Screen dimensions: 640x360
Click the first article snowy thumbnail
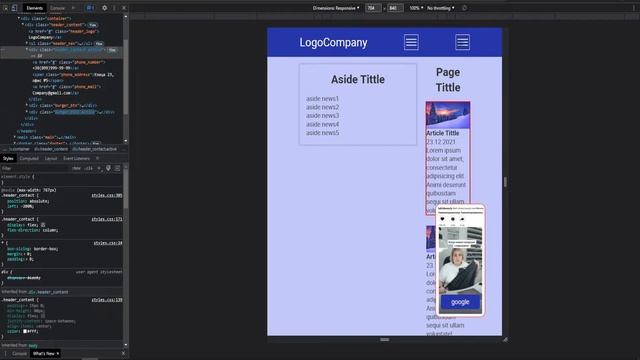coord(448,115)
